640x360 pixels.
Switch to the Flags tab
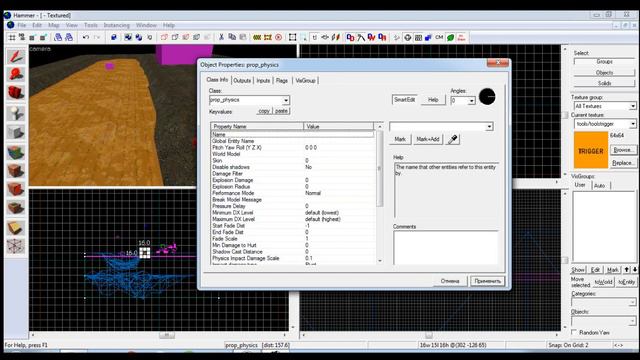tap(282, 81)
